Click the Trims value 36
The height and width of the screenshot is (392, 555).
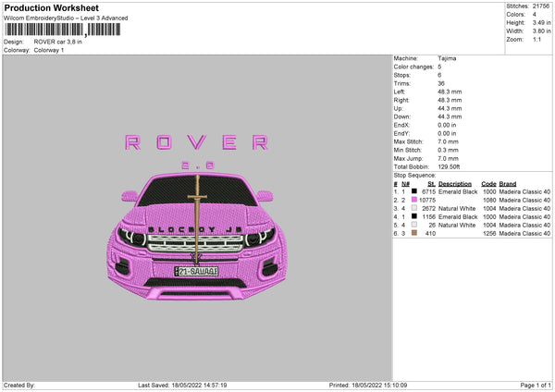441,83
